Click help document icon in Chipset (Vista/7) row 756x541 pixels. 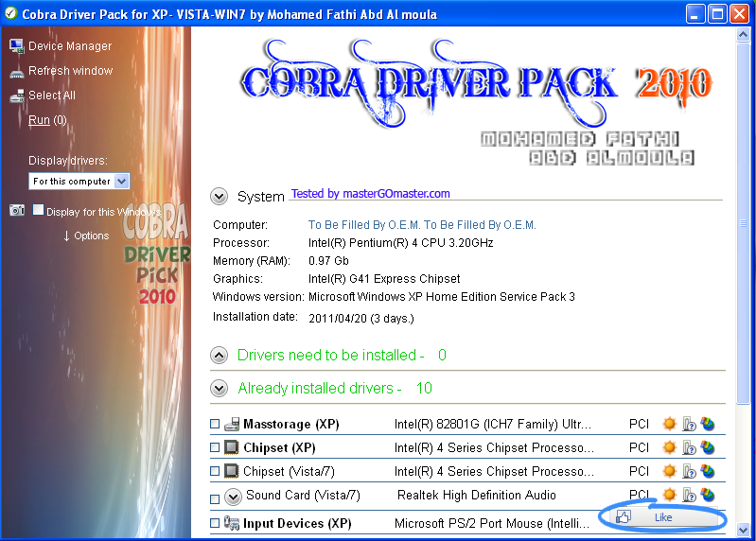coord(689,471)
